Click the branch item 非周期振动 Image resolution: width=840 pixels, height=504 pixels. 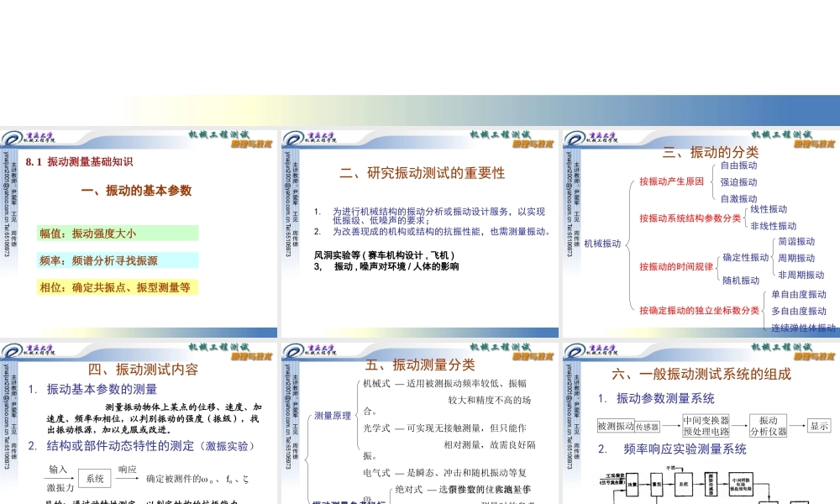pos(801,275)
